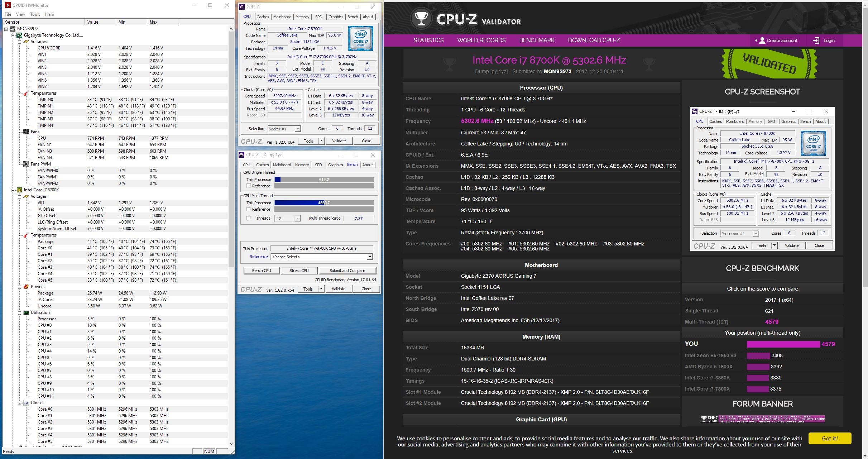Open the Help menu in HWMonitor
868x459 pixels.
pos(49,14)
